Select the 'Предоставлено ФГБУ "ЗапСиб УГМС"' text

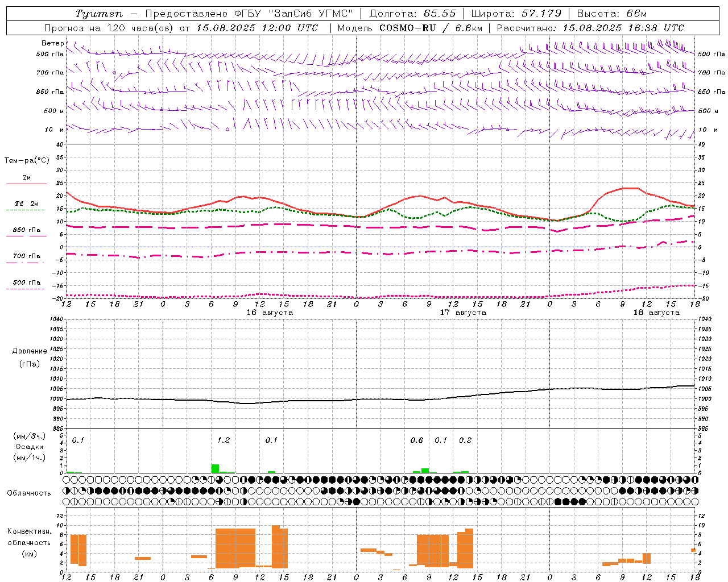[249, 14]
